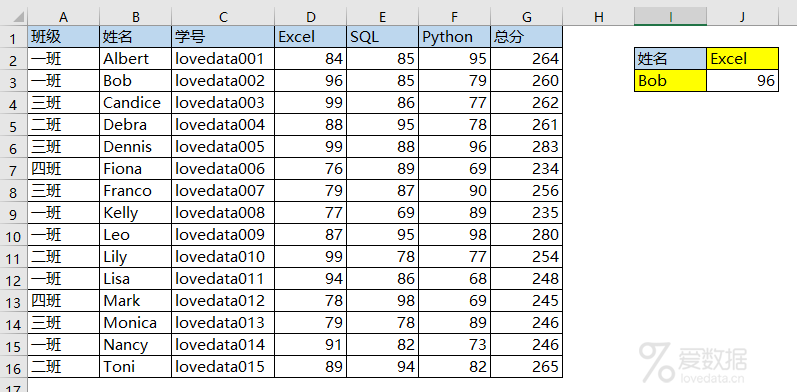Viewport: 797px width, 392px height.
Task: Click the 班级 header cell
Action: pyautogui.click(x=64, y=37)
